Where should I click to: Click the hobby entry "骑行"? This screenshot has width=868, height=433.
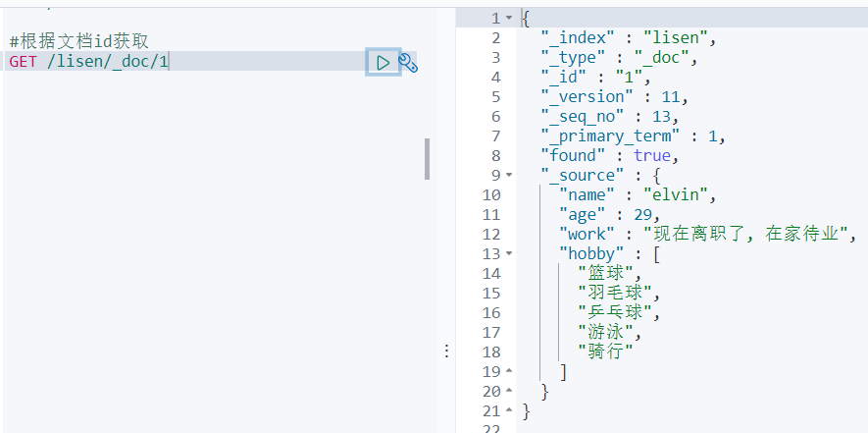[x=605, y=352]
